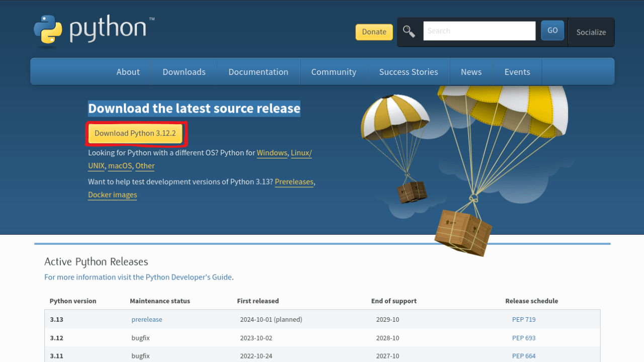Click the 2023-10-02 release date cell
The image size is (644, 362).
coord(256,338)
